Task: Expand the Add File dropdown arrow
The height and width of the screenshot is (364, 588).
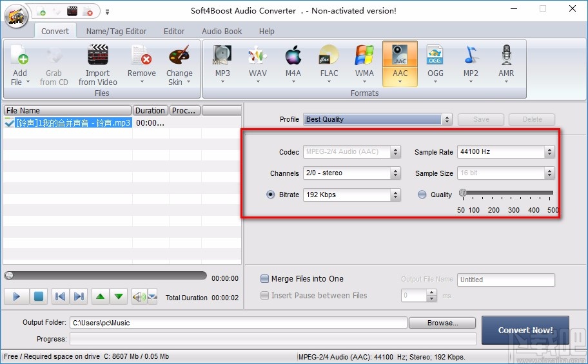Action: [x=28, y=82]
